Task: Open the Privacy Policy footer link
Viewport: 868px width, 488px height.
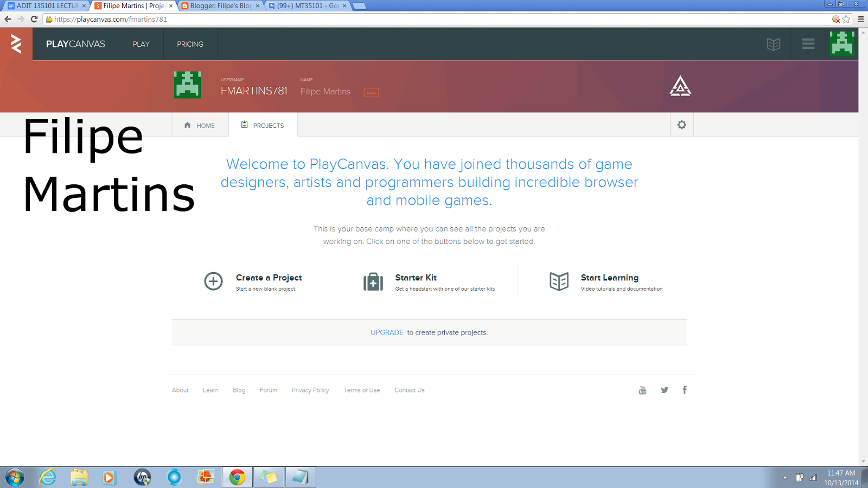Action: pos(310,390)
